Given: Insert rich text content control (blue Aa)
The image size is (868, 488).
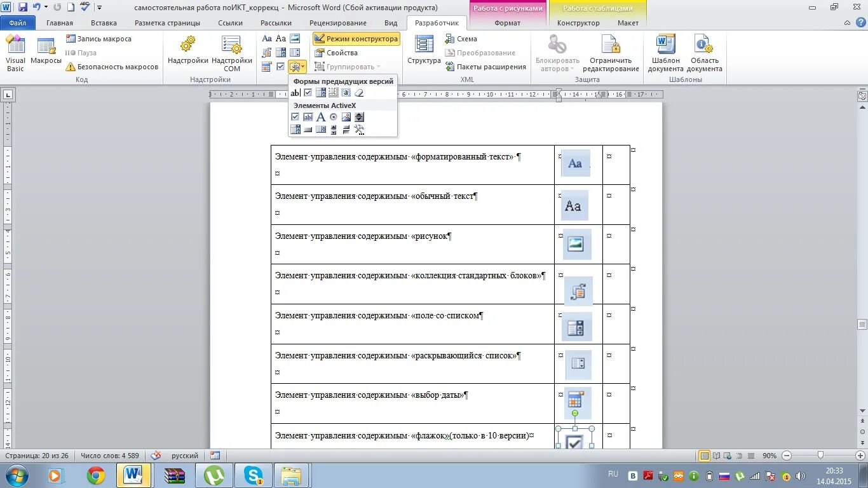Looking at the screenshot, I should point(267,39).
